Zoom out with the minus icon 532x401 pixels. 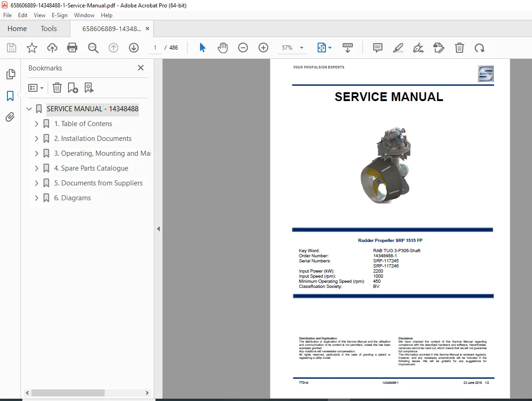tap(243, 48)
